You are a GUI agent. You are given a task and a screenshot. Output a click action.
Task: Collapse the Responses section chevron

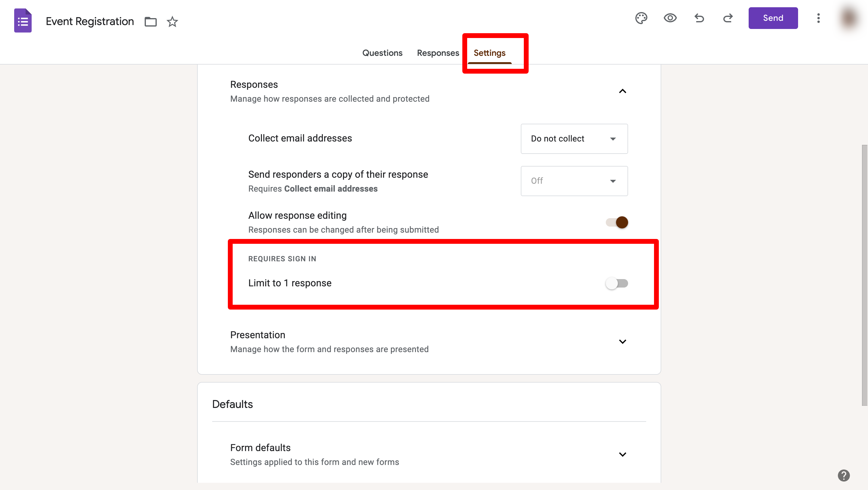click(x=622, y=91)
